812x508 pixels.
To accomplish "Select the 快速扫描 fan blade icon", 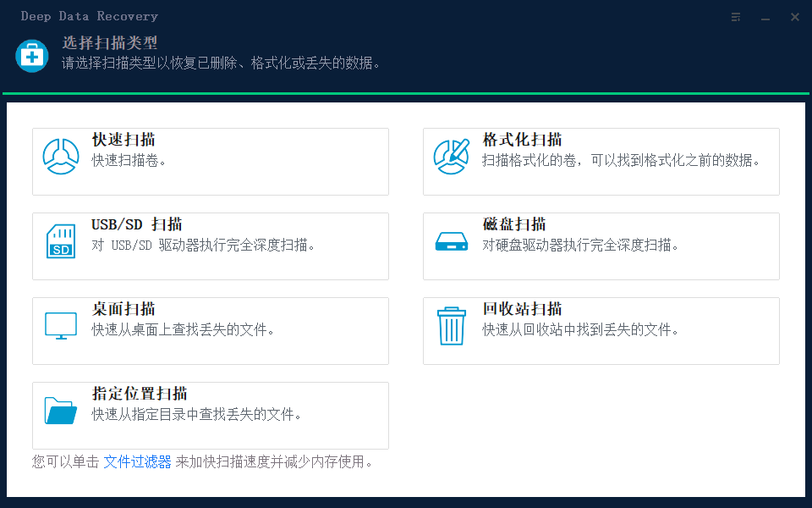I will click(60, 156).
